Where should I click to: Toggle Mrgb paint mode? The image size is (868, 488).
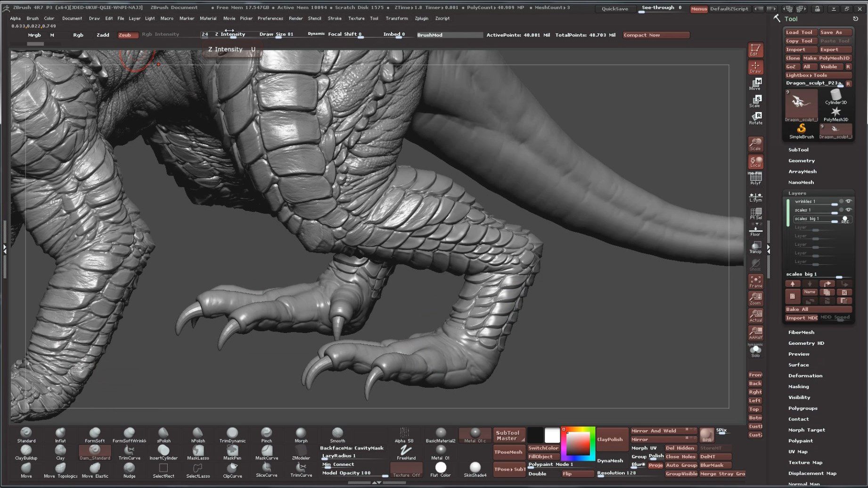pyautogui.click(x=34, y=35)
